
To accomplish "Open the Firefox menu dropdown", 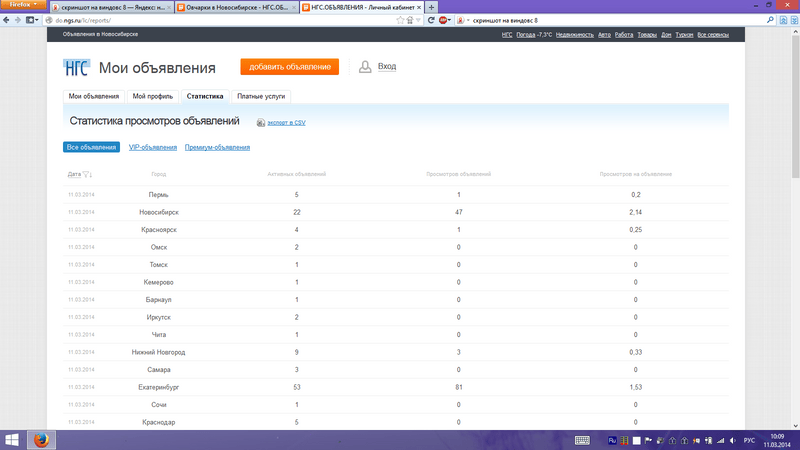I will coord(23,5).
